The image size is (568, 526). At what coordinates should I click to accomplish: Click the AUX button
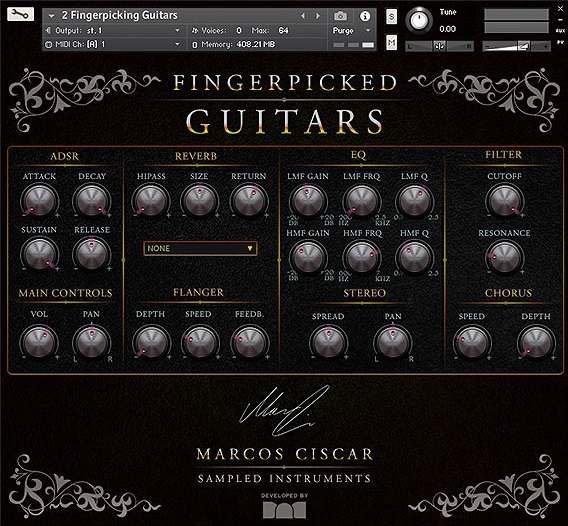tap(560, 31)
